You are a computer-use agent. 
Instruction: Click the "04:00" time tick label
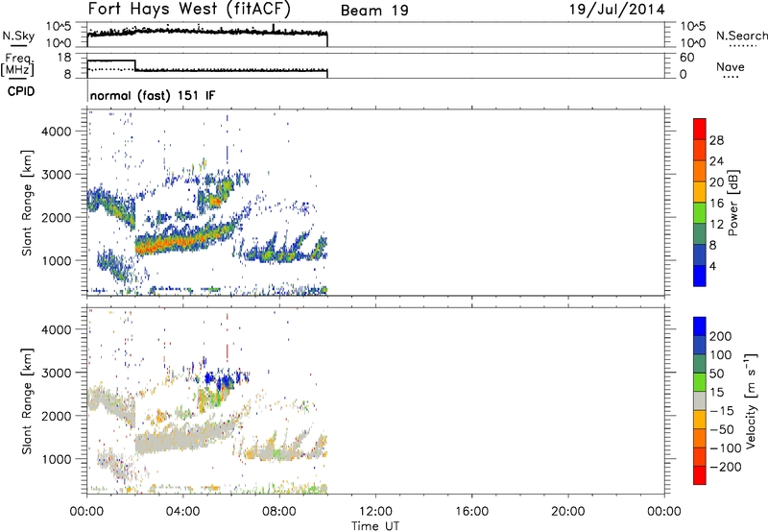182,512
